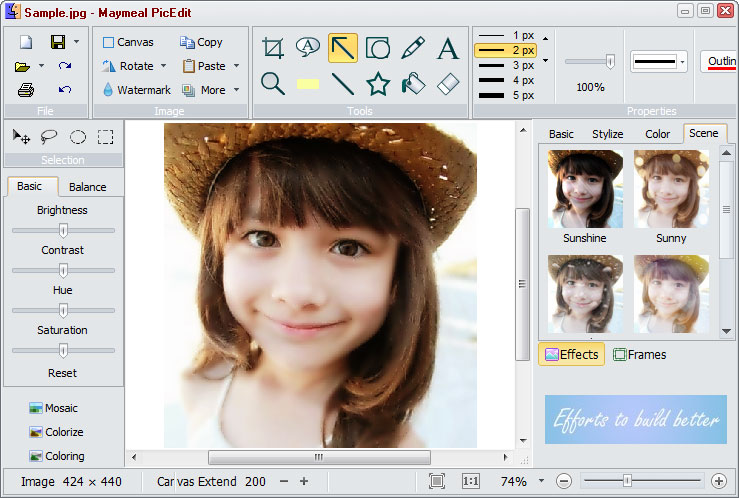Select the Crop tool
The height and width of the screenshot is (498, 739).
[x=272, y=48]
